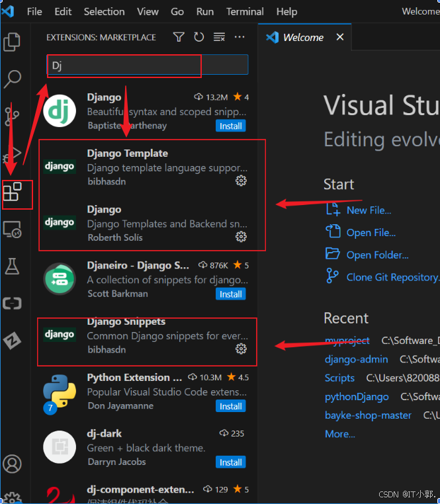Image resolution: width=440 pixels, height=504 pixels.
Task: Open recent project django-admin
Action: (x=357, y=359)
